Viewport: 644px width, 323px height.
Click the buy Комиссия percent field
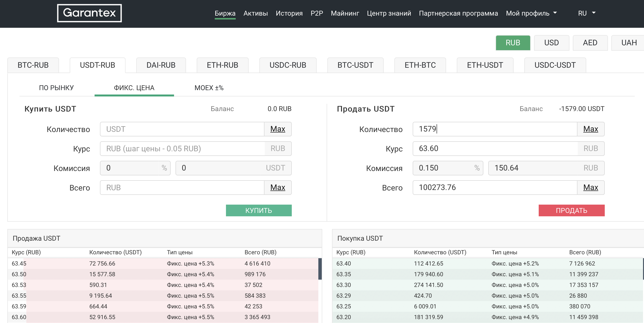[135, 168]
